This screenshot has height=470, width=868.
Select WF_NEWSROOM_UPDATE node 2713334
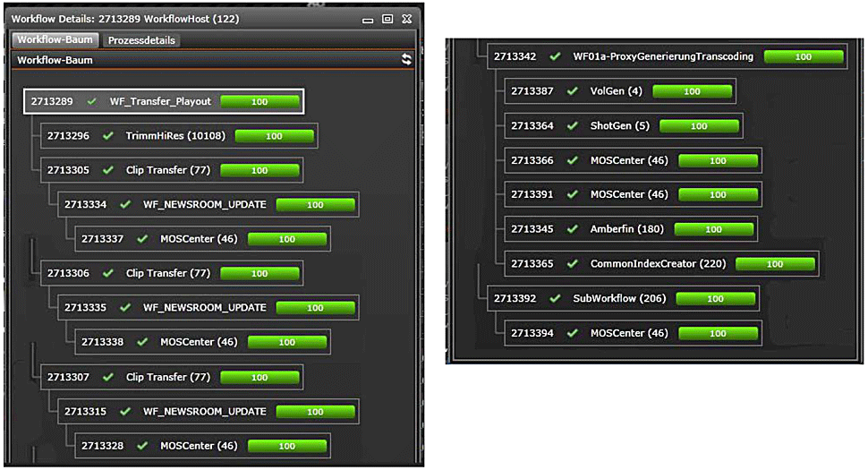pyautogui.click(x=204, y=204)
